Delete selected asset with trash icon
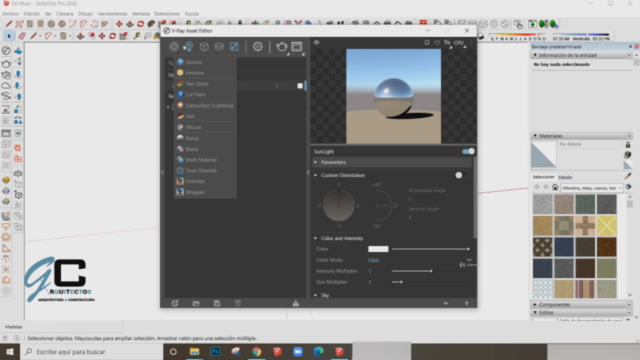Image resolution: width=640 pixels, height=360 pixels. tap(238, 303)
